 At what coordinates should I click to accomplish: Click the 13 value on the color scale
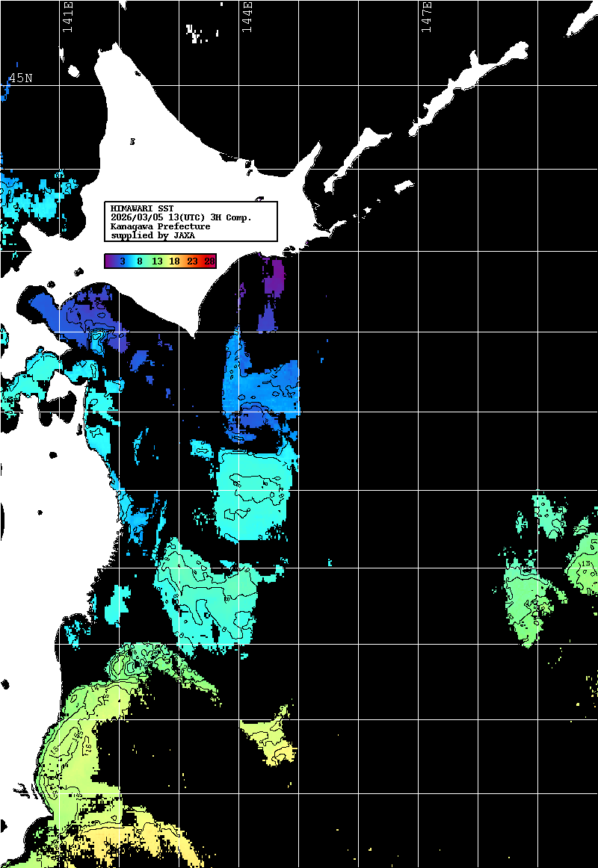coord(157,261)
